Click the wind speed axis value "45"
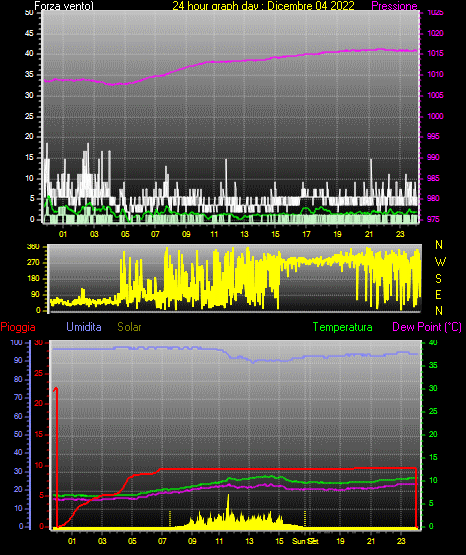Image resolution: width=466 pixels, height=555 pixels. (29, 33)
